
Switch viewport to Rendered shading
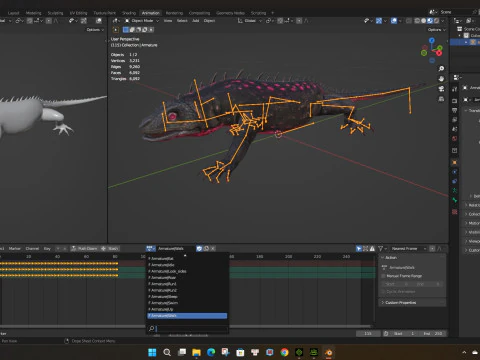point(436,21)
